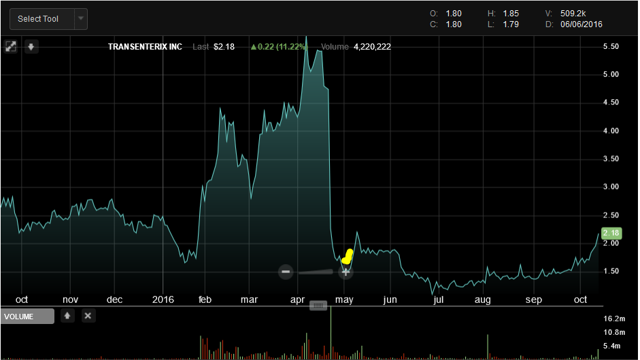640x360 pixels.
Task: Click the 5.00 price axis label
Action: click(611, 74)
